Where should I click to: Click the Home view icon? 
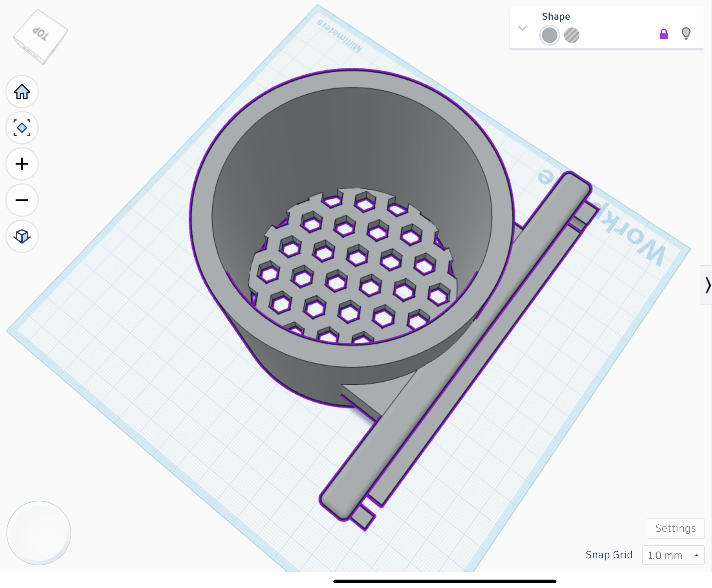[22, 92]
